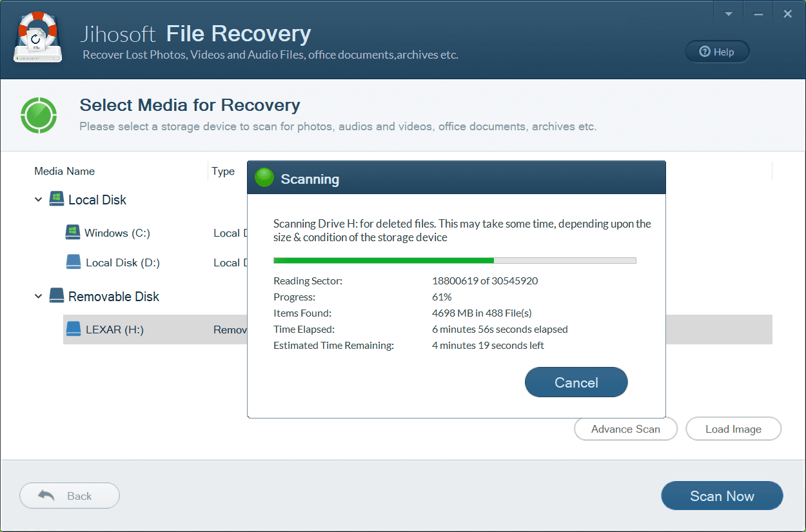Select the Removable Disk parent entry
The height and width of the screenshot is (532, 806).
113,296
